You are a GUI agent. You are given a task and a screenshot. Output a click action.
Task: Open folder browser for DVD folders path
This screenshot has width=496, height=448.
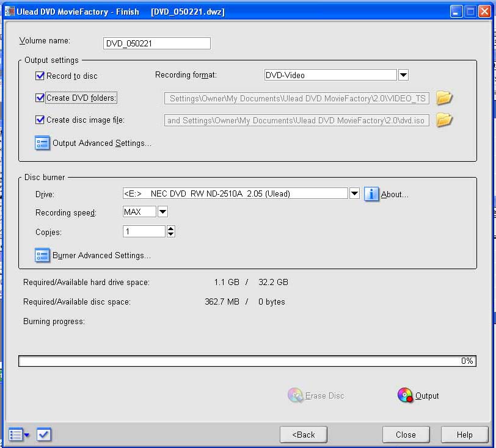[444, 98]
